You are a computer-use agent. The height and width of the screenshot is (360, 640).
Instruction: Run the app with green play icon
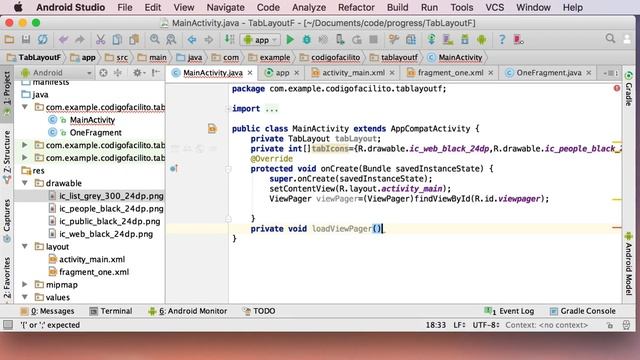[x=290, y=40]
